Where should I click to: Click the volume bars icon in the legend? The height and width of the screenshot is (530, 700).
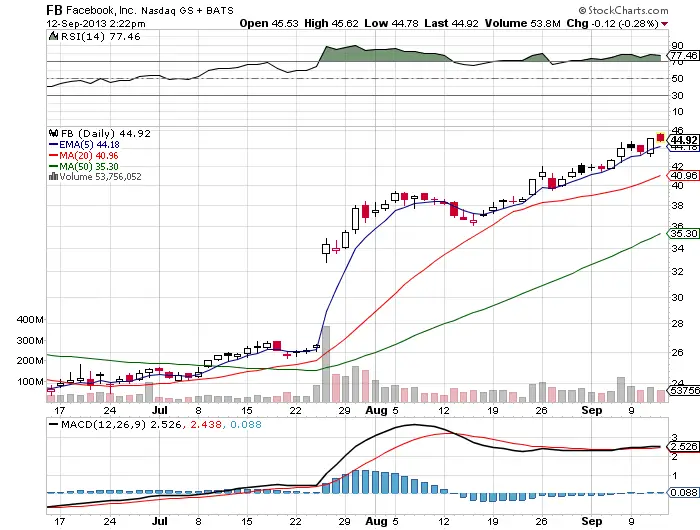[53, 176]
